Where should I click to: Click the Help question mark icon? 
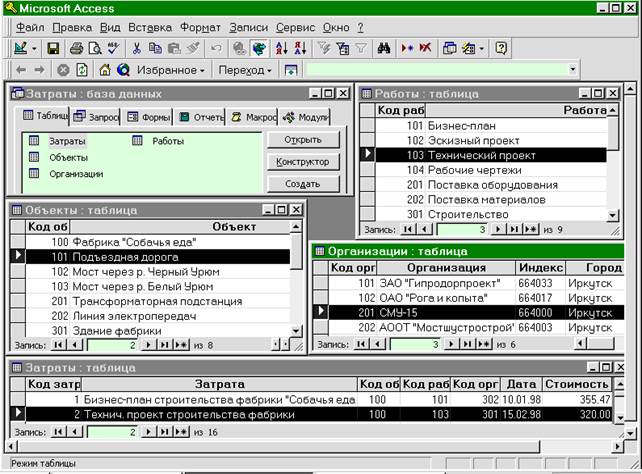tap(501, 48)
